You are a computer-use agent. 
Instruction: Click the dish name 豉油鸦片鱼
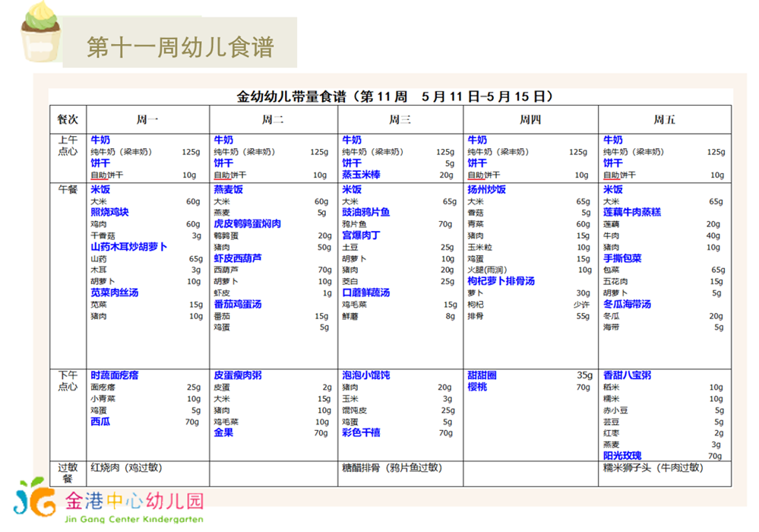[x=366, y=212]
